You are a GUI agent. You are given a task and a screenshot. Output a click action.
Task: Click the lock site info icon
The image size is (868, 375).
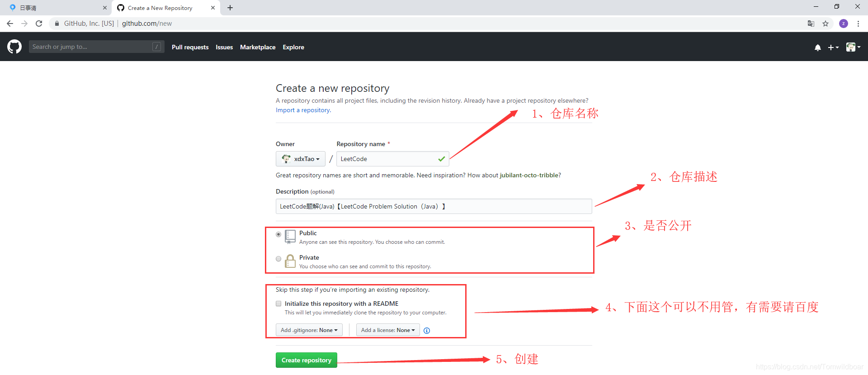point(57,24)
